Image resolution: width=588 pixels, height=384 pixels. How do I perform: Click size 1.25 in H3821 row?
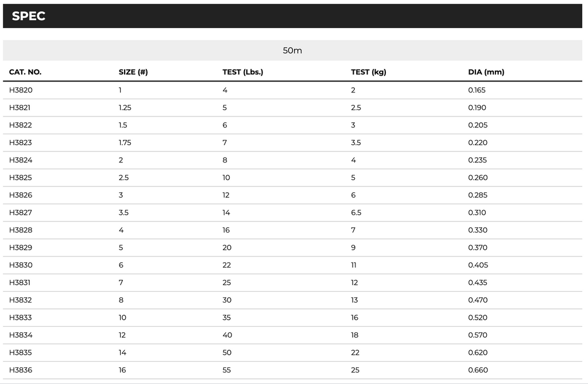(125, 108)
